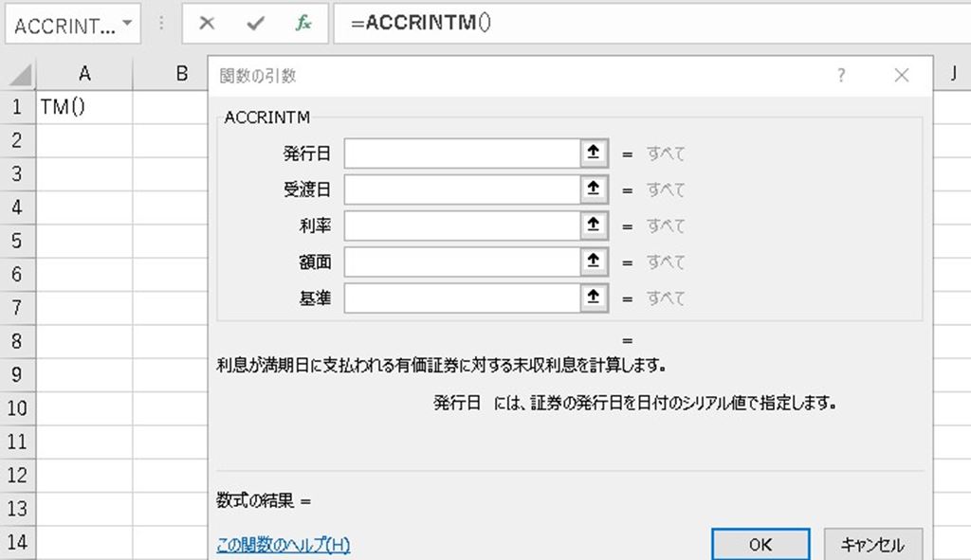
Task: Click the 額面 range selector arrow icon
Action: click(594, 262)
